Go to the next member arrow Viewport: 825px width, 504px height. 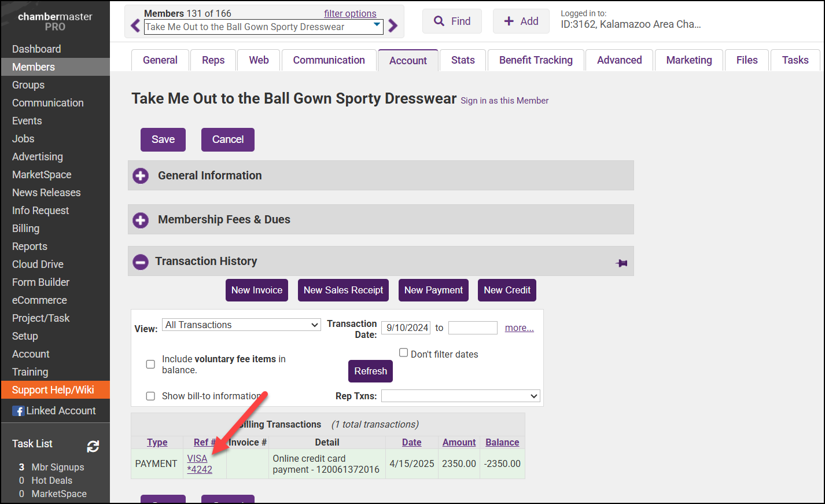coord(393,26)
